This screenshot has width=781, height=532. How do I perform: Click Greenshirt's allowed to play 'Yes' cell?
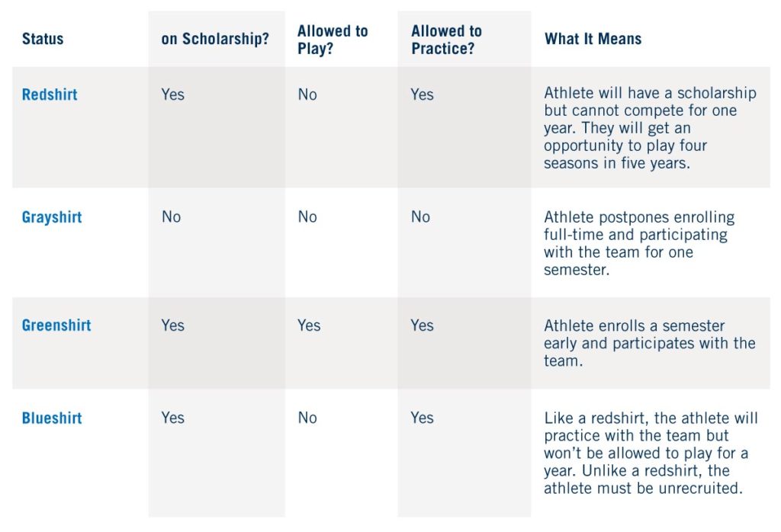[309, 325]
